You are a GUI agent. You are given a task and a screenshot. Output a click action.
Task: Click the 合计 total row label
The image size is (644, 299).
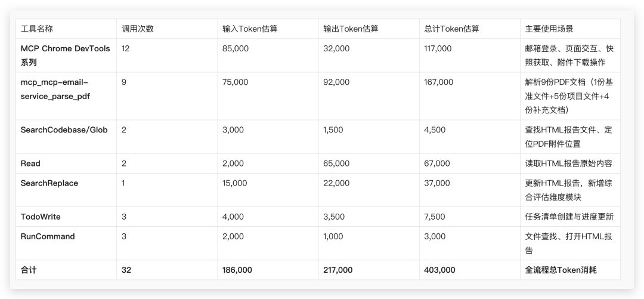click(x=29, y=270)
